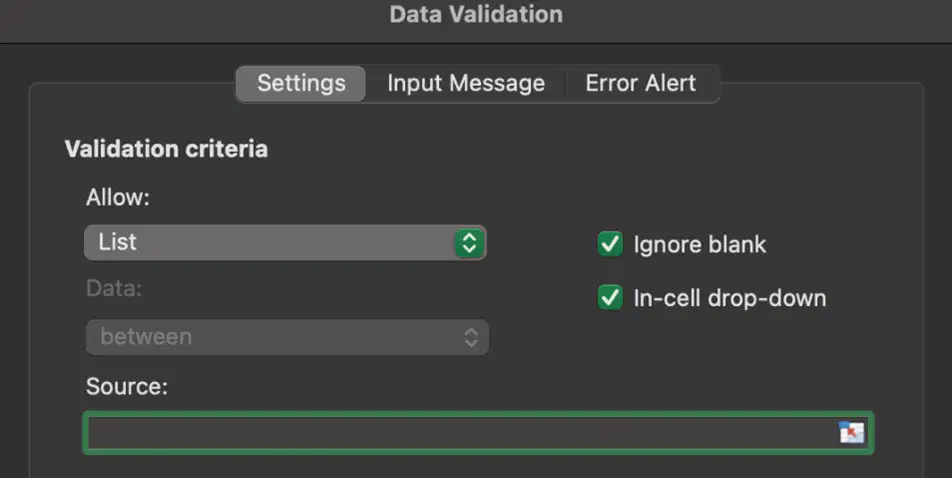The height and width of the screenshot is (478, 952).
Task: Open the Allow dropdown showing List
Action: tap(285, 243)
